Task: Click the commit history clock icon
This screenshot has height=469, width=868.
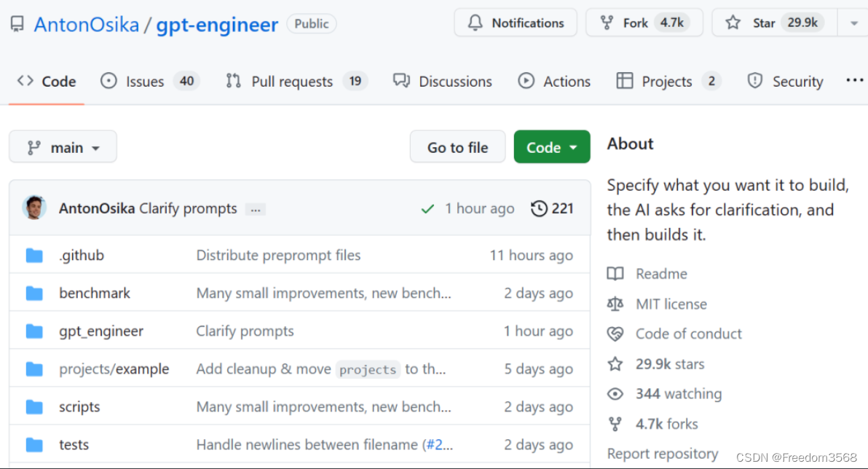Action: click(x=540, y=209)
